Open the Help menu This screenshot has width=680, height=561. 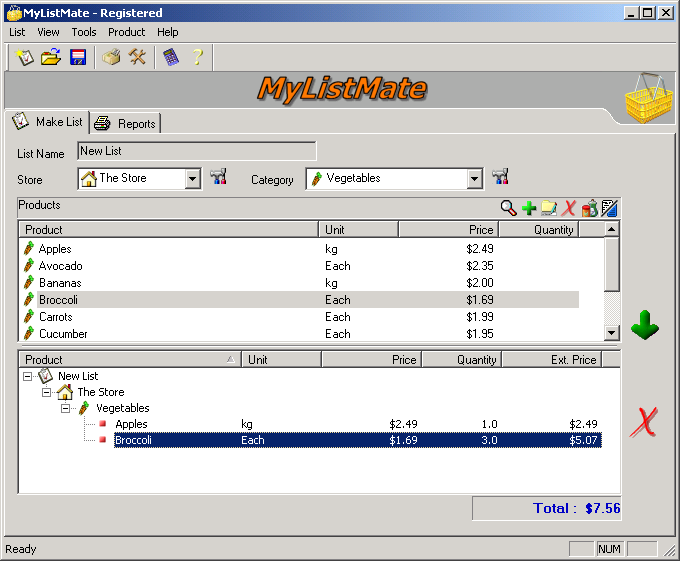pyautogui.click(x=167, y=32)
